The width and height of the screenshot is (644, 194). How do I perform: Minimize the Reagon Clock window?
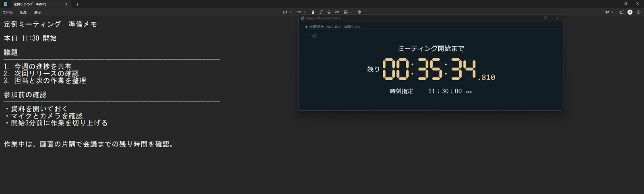(534, 18)
